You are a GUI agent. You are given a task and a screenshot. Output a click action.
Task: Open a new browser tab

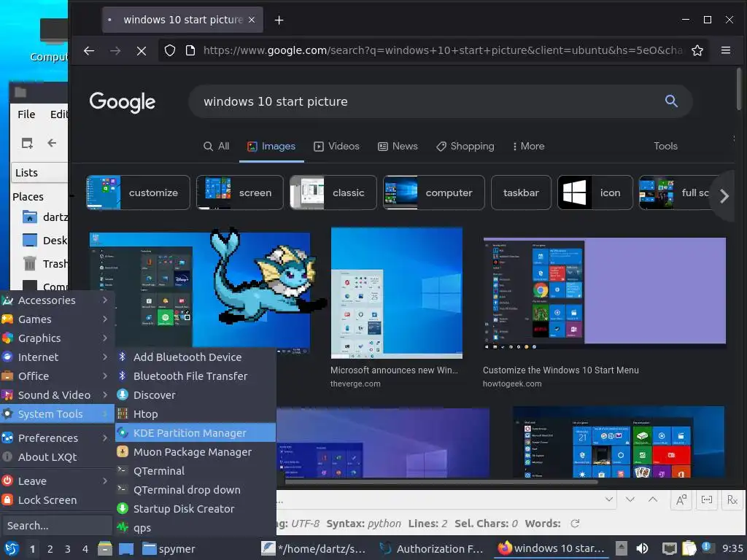[279, 20]
